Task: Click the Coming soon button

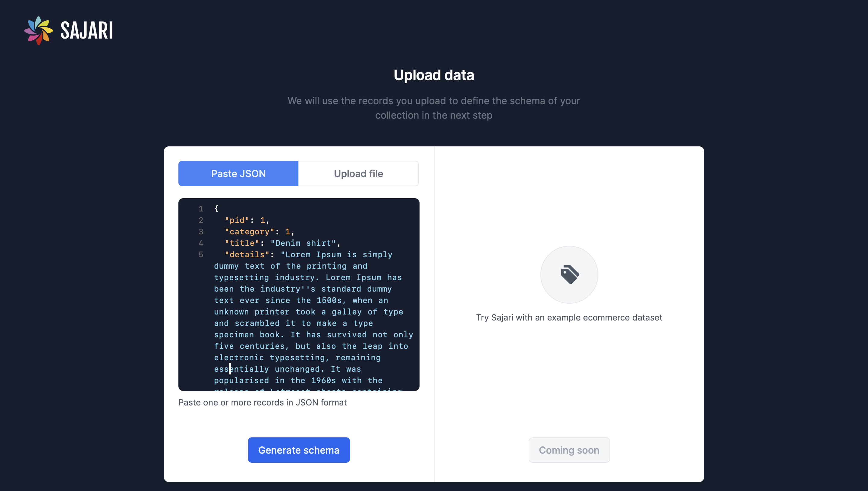Action: pos(569,450)
